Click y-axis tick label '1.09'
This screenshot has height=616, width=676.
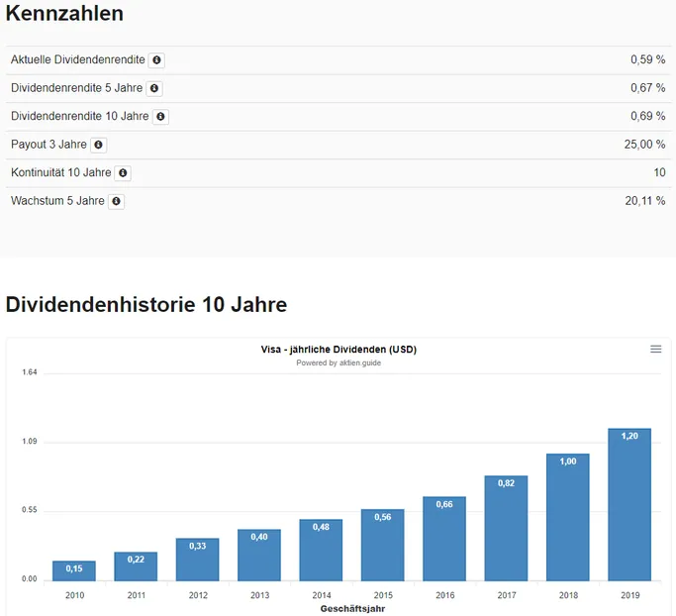pos(30,442)
